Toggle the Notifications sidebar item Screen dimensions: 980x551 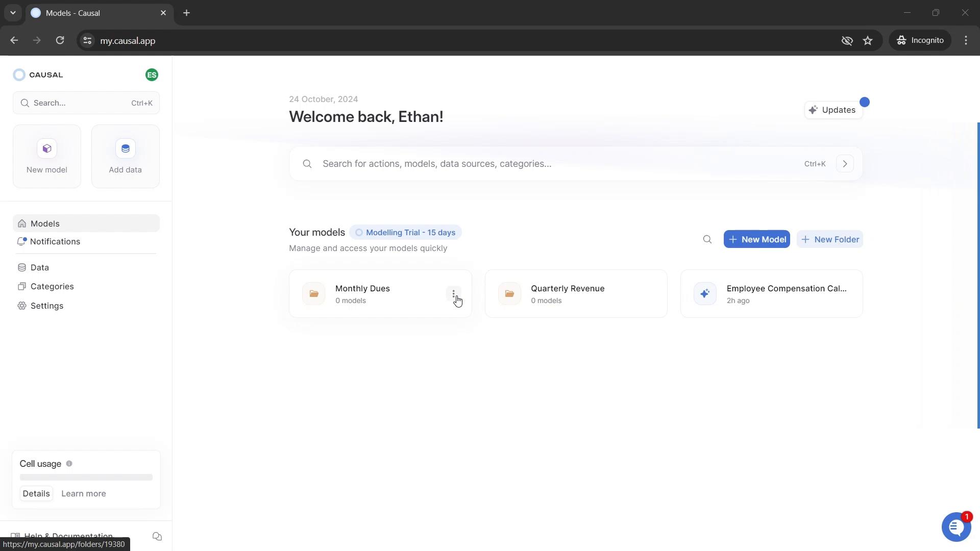click(55, 241)
